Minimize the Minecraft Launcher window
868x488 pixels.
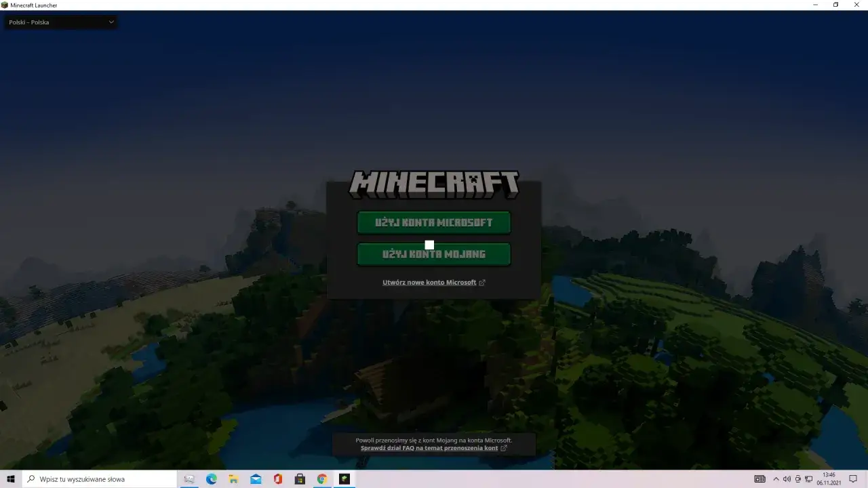[x=815, y=5]
